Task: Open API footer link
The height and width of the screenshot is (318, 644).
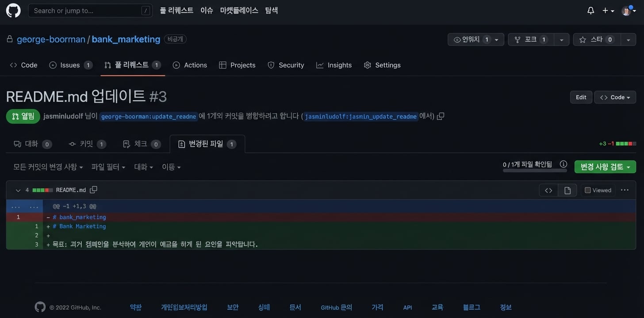Action: [407, 307]
